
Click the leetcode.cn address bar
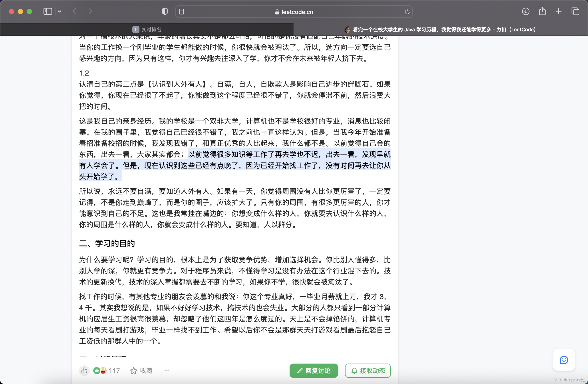click(294, 12)
